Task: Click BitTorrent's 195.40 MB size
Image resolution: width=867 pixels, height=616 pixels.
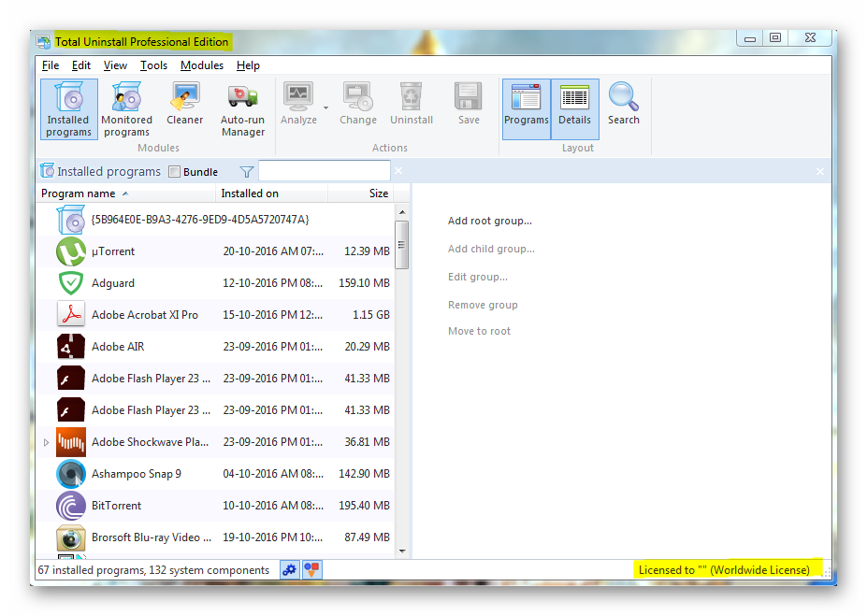Action: pyautogui.click(x=364, y=506)
